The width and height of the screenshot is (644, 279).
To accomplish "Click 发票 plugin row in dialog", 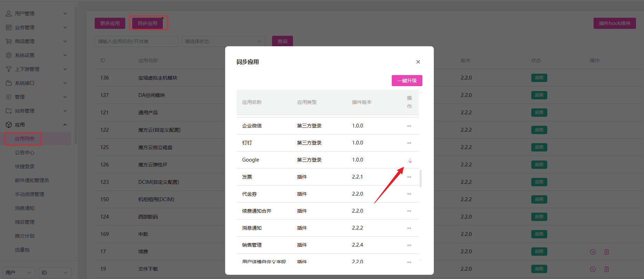I will click(328, 177).
